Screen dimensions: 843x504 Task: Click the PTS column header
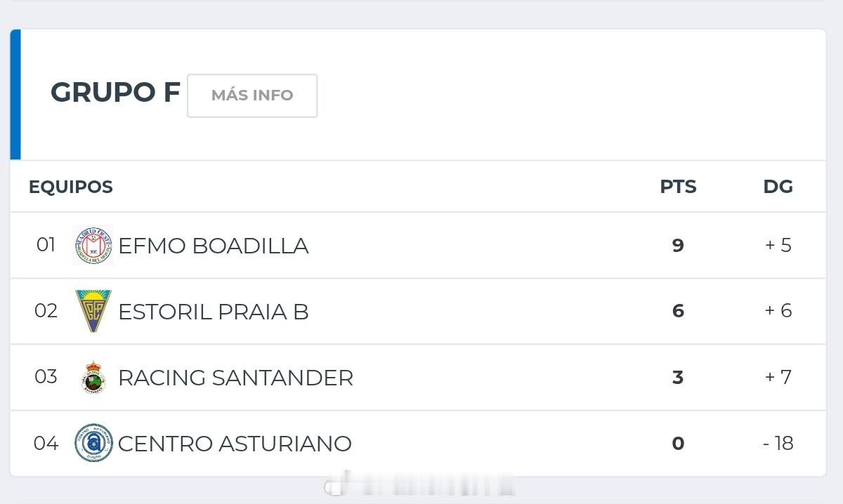click(678, 187)
